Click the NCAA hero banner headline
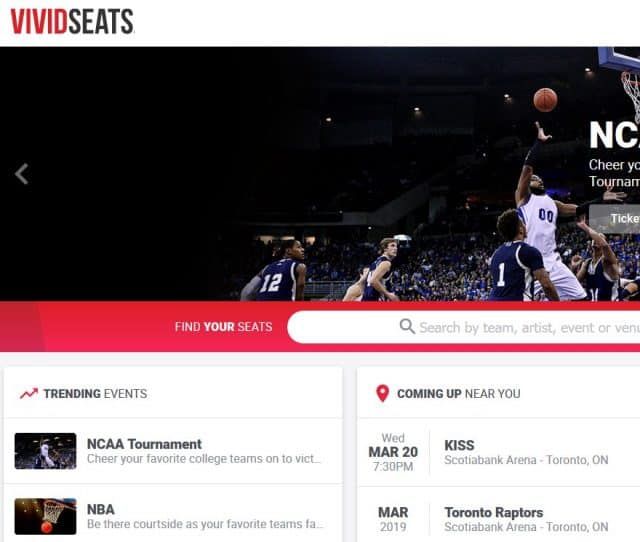The image size is (640, 542). pos(615,136)
